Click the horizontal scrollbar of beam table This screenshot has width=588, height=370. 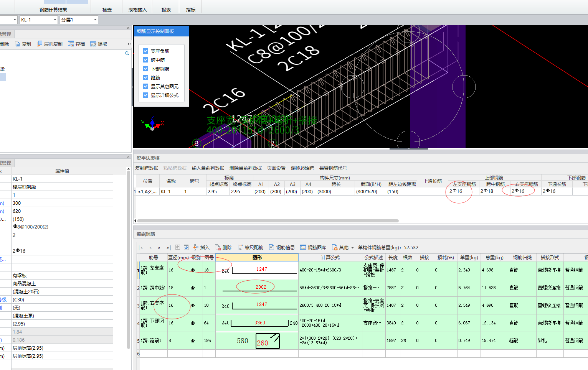coord(268,221)
